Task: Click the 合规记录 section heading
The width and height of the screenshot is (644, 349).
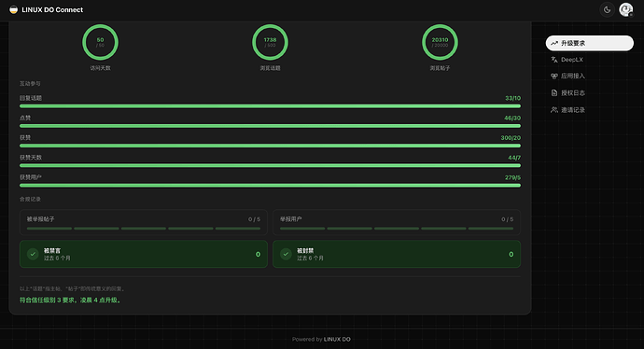Action: pos(30,199)
